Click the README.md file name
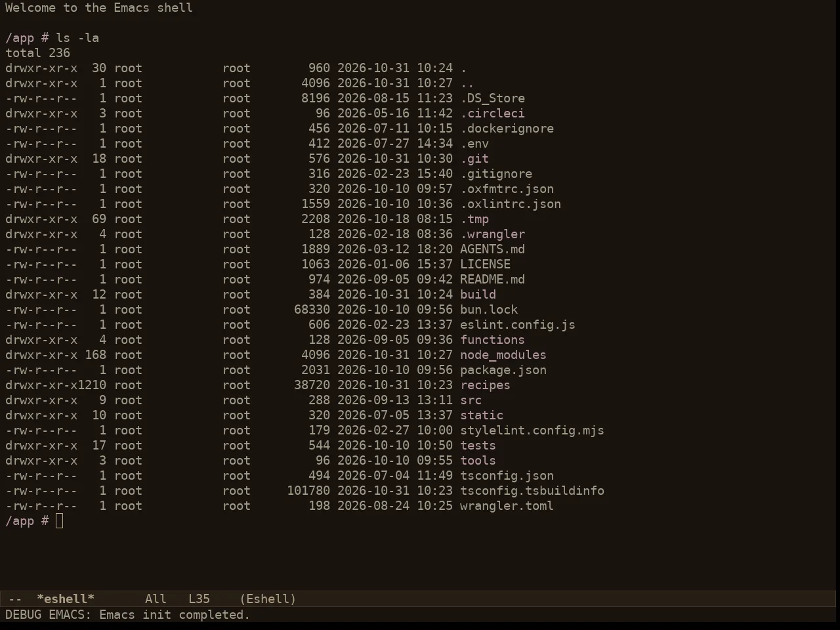The height and width of the screenshot is (630, 840). tap(492, 280)
